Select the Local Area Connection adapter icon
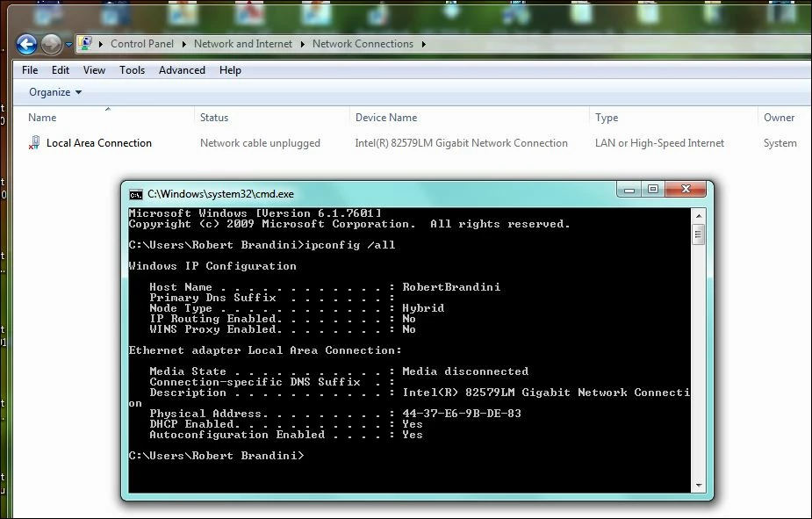This screenshot has width=812, height=519. tap(34, 142)
